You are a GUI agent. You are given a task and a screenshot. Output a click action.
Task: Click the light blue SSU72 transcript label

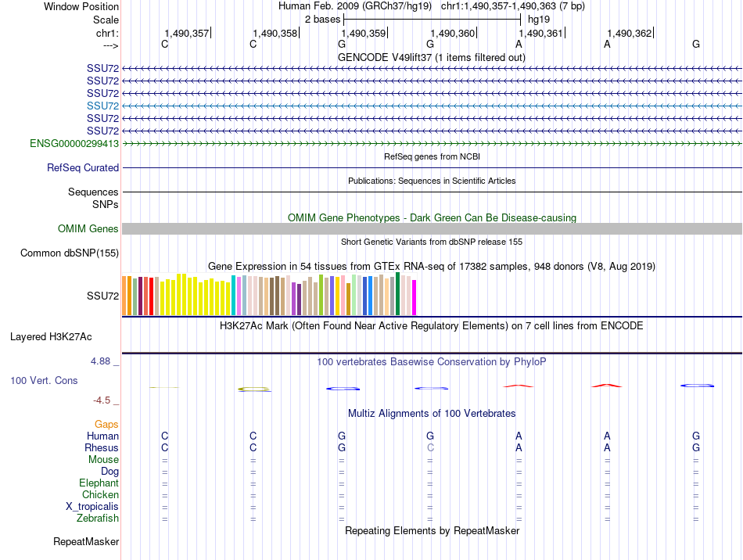(102, 106)
